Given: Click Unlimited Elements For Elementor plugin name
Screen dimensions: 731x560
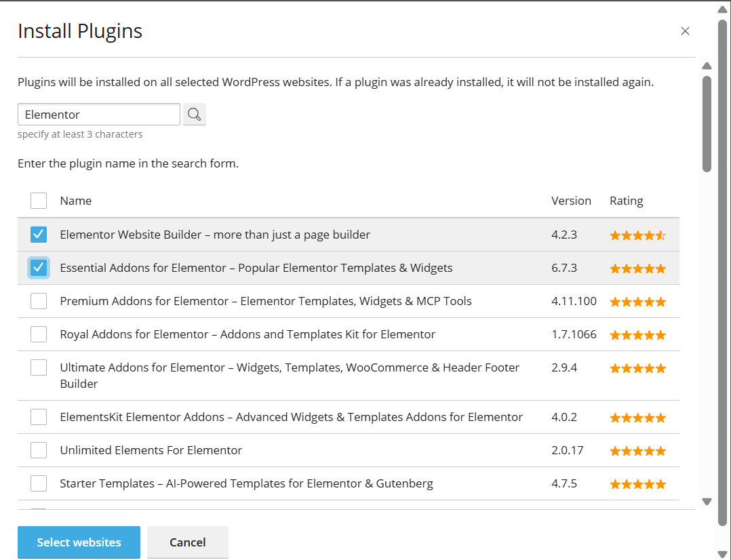Looking at the screenshot, I should [151, 450].
